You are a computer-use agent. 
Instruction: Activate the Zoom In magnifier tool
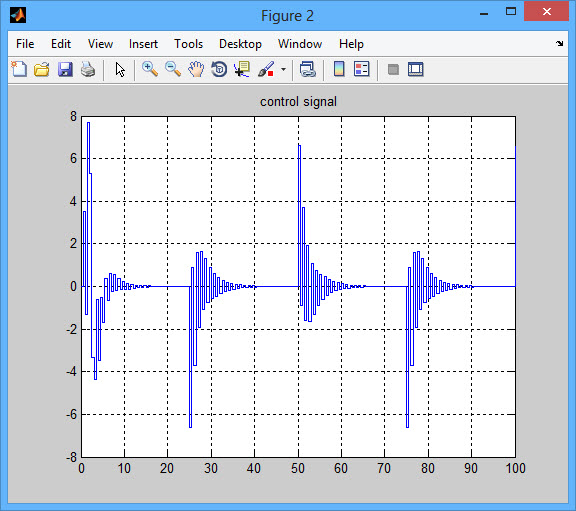click(x=150, y=69)
